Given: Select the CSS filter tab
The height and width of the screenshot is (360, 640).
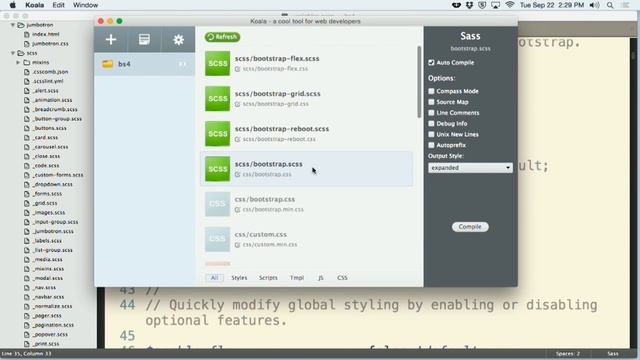Looking at the screenshot, I should click(x=342, y=278).
